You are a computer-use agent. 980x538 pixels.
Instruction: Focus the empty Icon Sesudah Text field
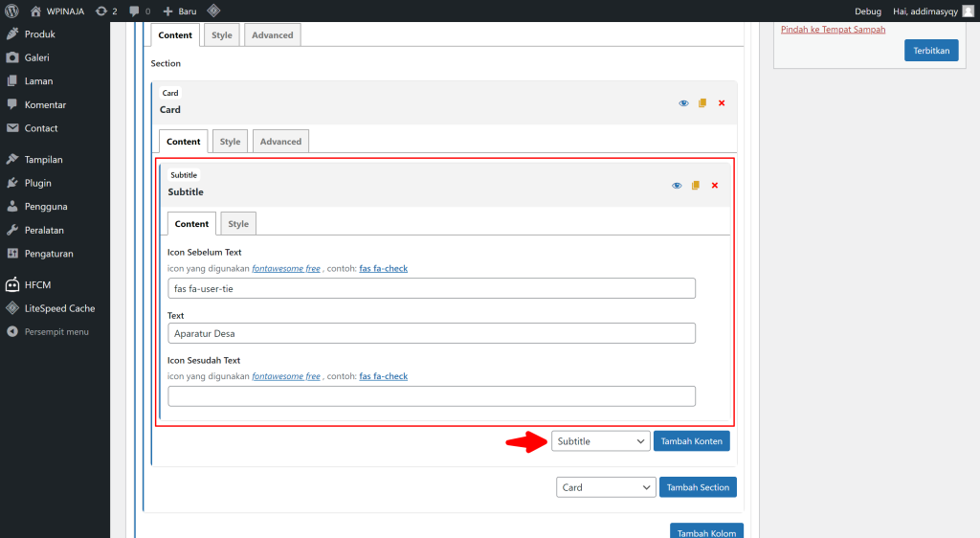pyautogui.click(x=432, y=396)
